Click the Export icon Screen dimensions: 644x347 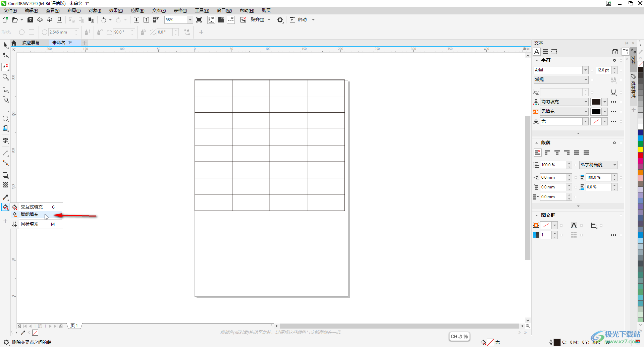[x=146, y=20]
